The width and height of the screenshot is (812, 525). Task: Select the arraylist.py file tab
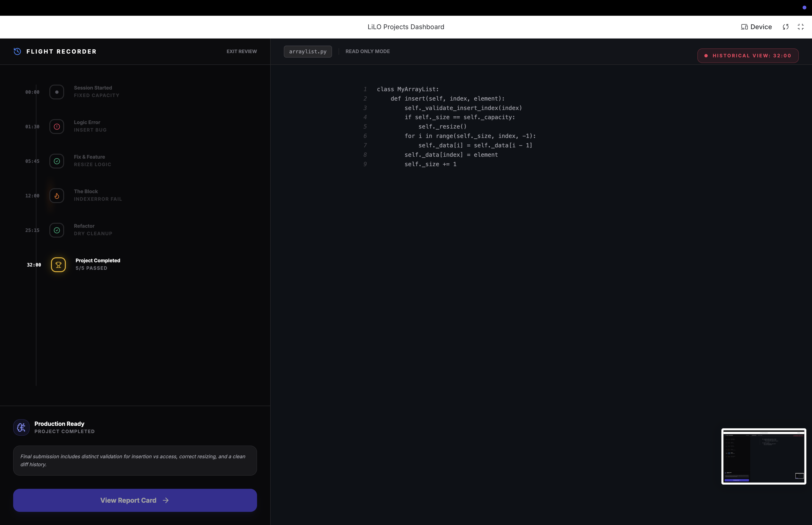pos(307,51)
